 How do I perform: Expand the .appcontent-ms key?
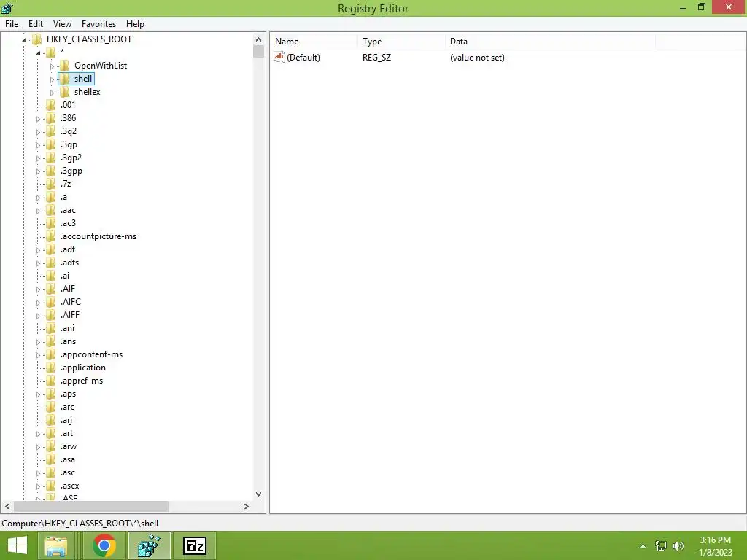coord(38,355)
